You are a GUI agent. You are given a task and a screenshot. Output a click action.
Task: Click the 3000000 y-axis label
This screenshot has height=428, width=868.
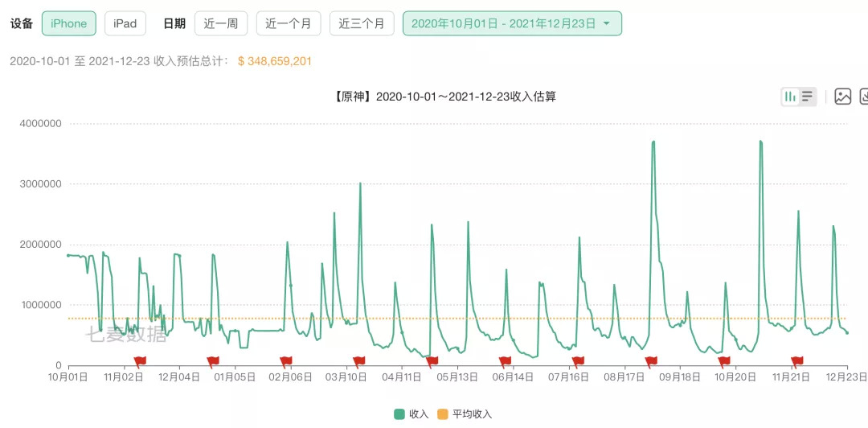[40, 184]
